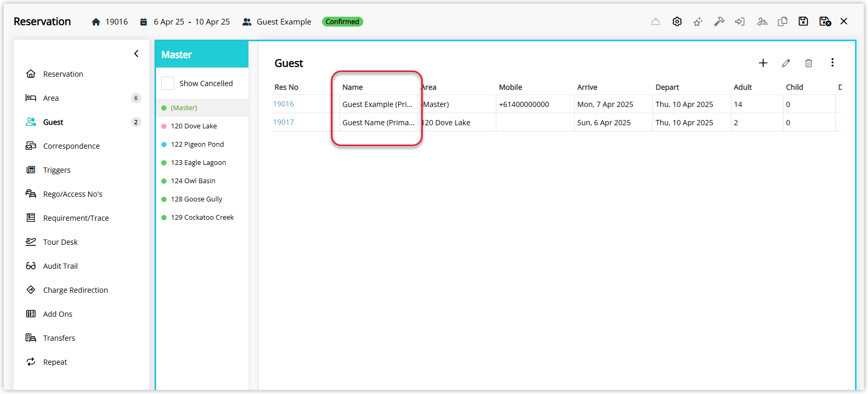This screenshot has height=394, width=868.
Task: Click the concierge bell icon in header
Action: coord(656,21)
